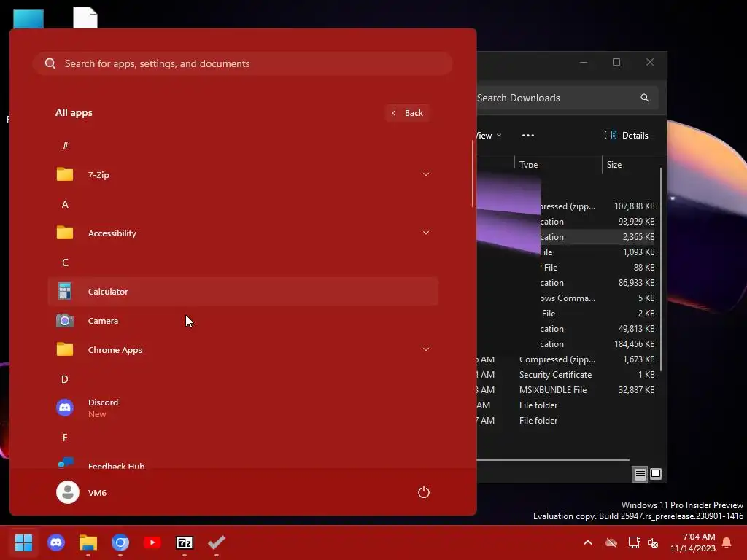Select the 86,933 KB file row

point(597,283)
